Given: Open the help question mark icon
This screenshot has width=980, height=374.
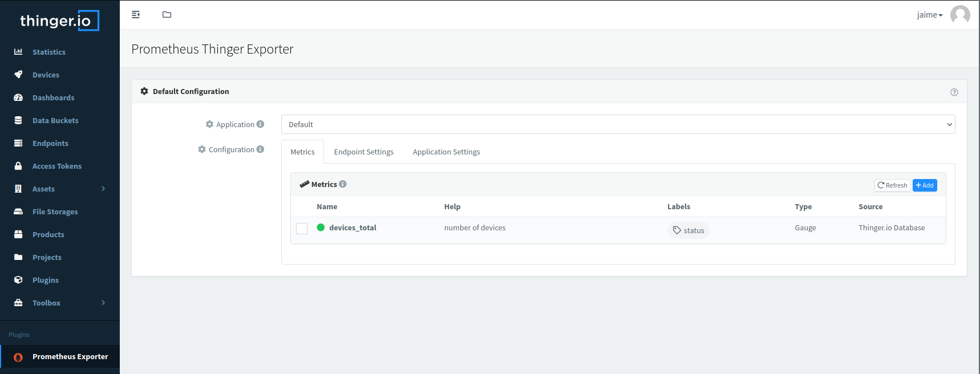Looking at the screenshot, I should (954, 92).
